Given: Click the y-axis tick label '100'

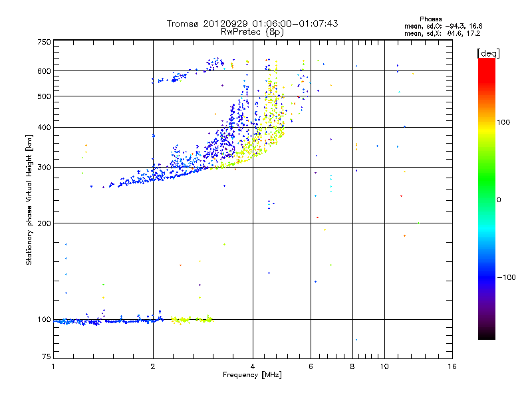Looking at the screenshot, I should tap(44, 320).
